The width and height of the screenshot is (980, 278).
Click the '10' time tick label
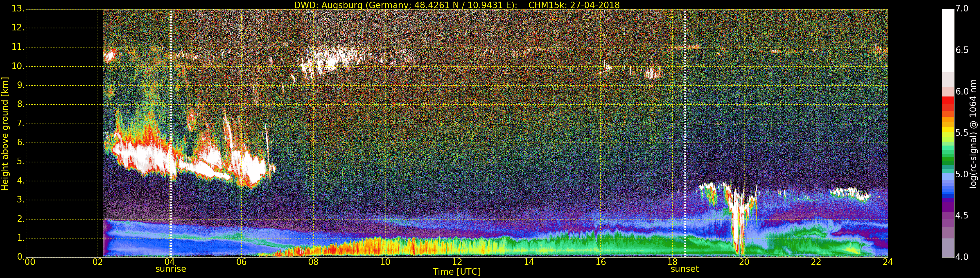click(x=385, y=262)
